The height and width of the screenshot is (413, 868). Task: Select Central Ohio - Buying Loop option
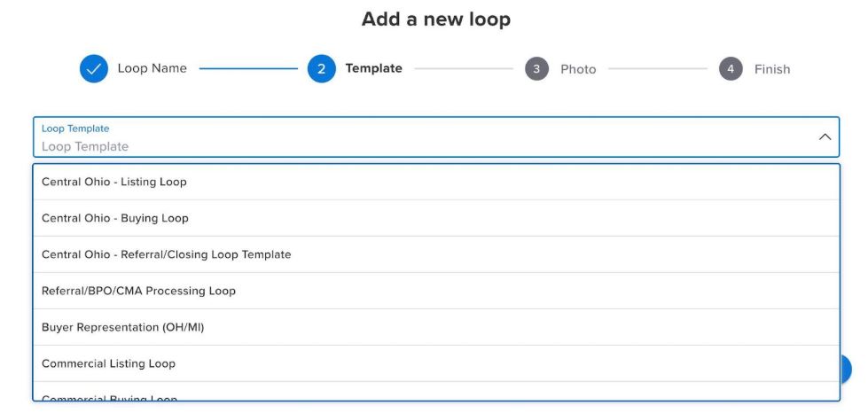[x=115, y=218]
